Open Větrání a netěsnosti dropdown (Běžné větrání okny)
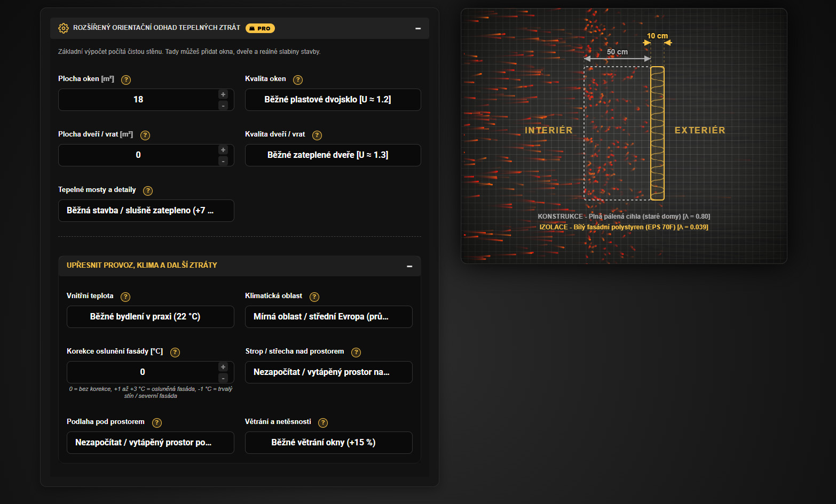 (329, 443)
